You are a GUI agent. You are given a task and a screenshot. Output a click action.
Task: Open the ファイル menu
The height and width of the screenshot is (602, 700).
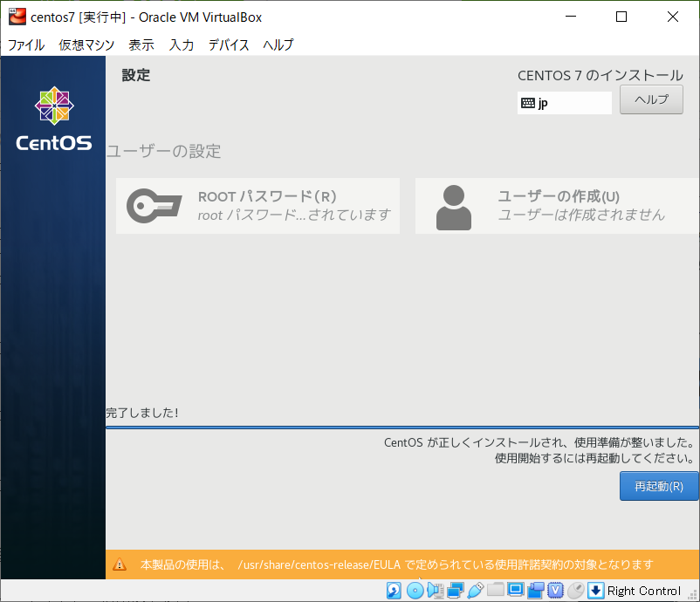click(26, 45)
